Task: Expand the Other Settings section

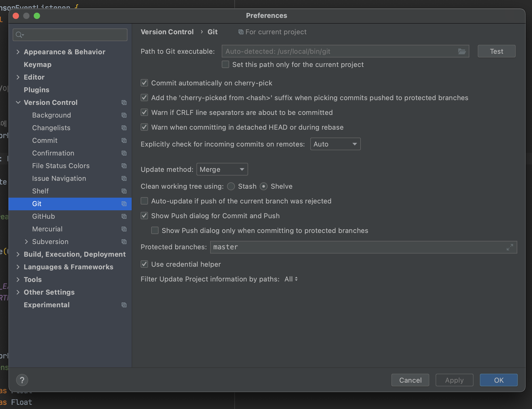Action: click(18, 292)
